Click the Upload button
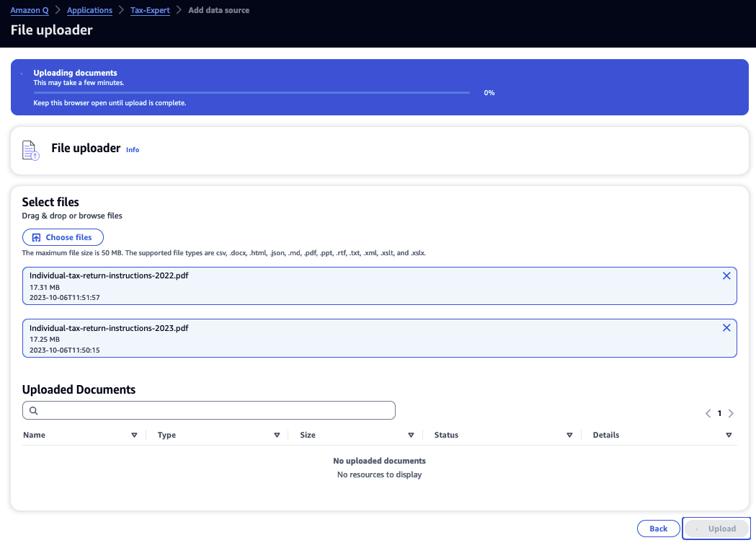The image size is (756, 548). [x=716, y=529]
